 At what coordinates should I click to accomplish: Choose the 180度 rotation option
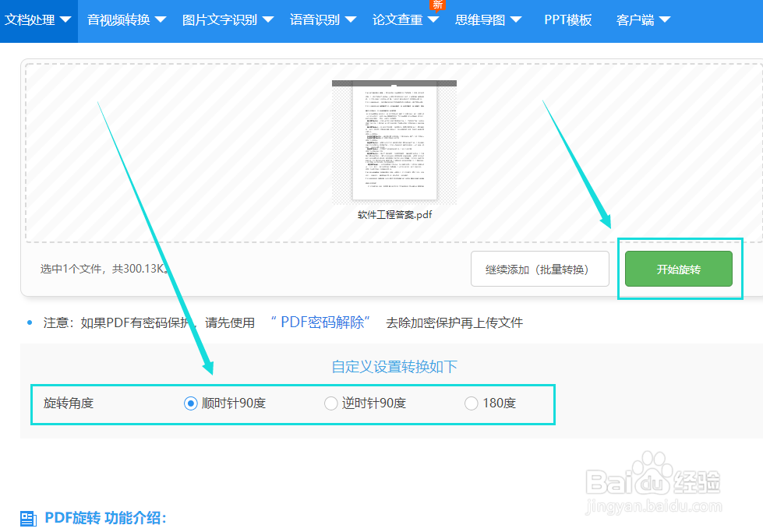pyautogui.click(x=471, y=403)
